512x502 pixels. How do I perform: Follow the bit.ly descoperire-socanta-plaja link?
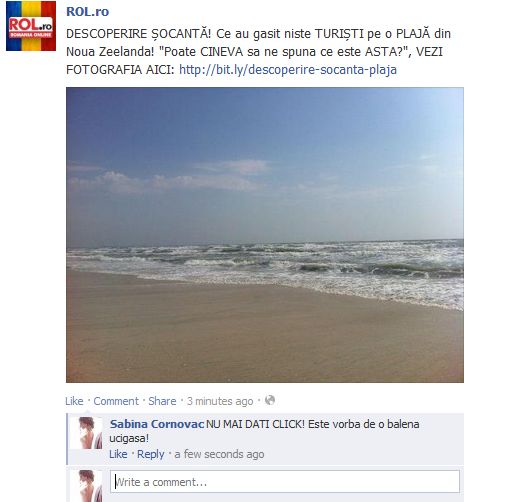point(288,70)
